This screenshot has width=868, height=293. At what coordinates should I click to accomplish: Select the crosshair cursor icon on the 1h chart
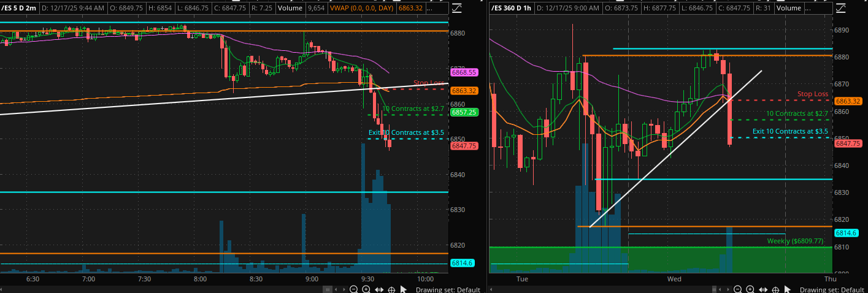775,290
